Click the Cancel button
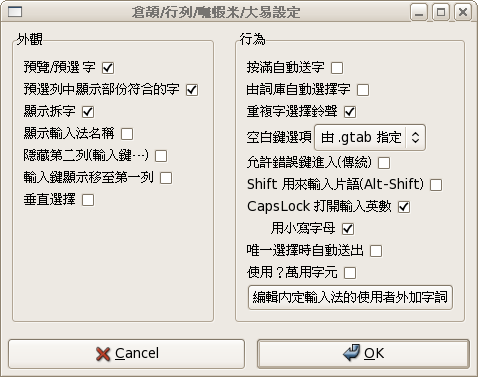This screenshot has width=478, height=377. (x=127, y=354)
